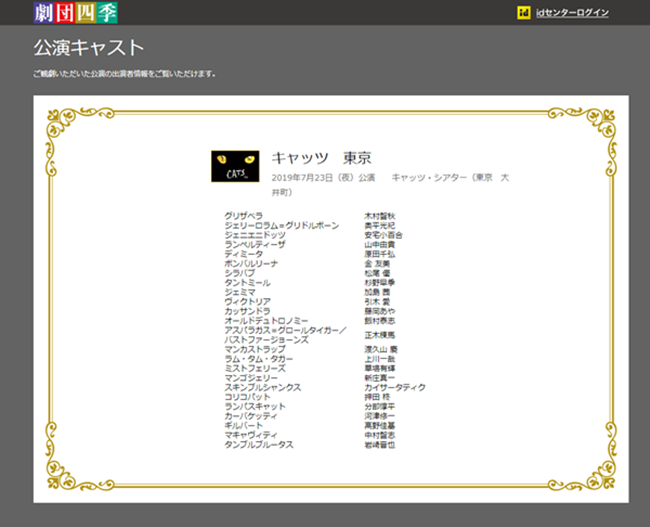Viewport: 650px width, 527px height.
Task: Click the actor name beside タンブルブルータス
Action: click(x=380, y=444)
